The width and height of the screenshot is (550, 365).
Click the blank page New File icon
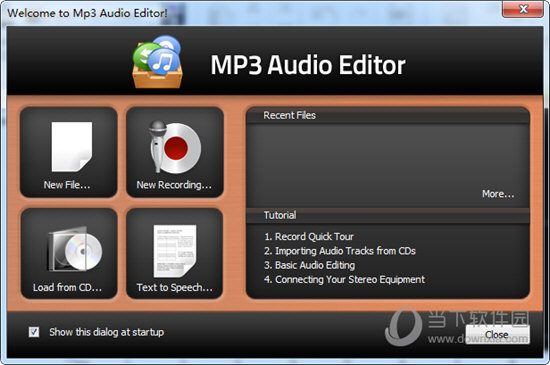[72, 147]
